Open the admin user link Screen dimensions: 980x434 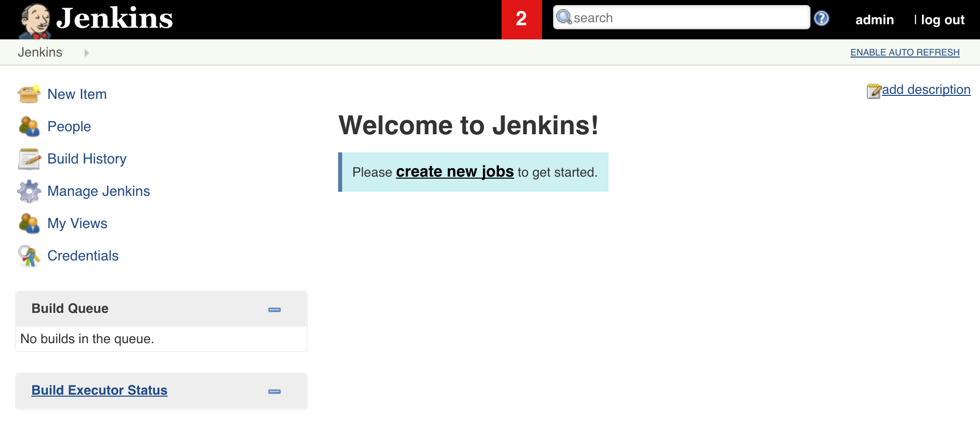[875, 20]
